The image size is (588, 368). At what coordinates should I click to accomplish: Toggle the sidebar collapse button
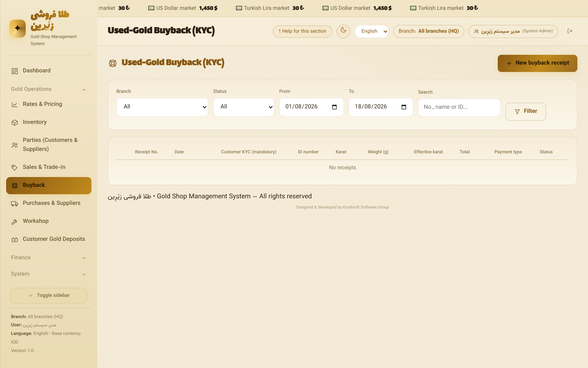pyautogui.click(x=49, y=295)
